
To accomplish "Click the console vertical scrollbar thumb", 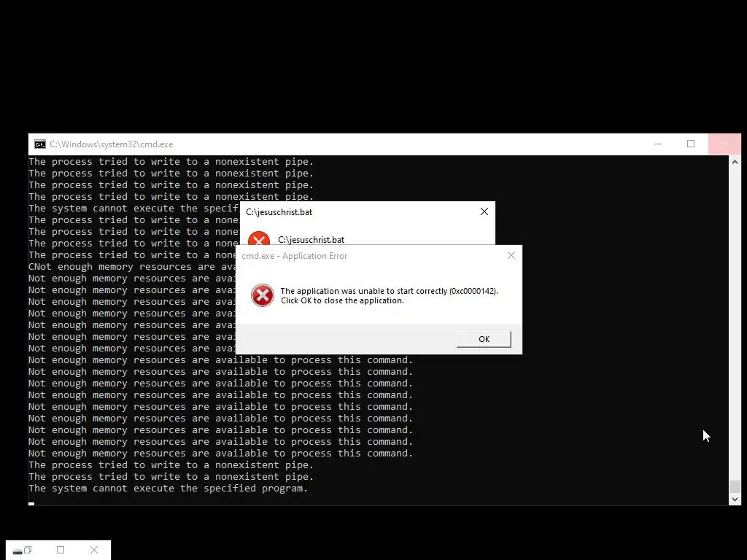I will [x=735, y=486].
